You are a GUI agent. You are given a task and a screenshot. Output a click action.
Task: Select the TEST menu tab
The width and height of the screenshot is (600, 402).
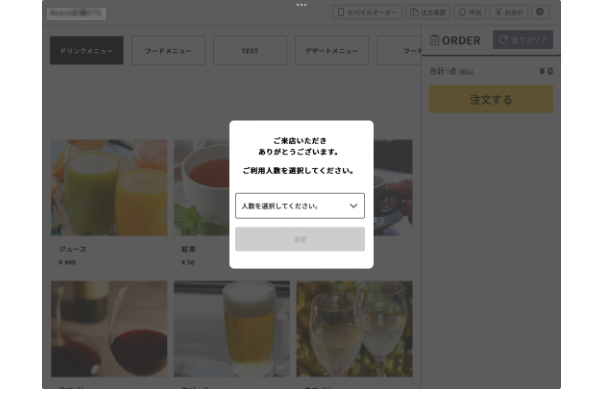[x=249, y=50]
